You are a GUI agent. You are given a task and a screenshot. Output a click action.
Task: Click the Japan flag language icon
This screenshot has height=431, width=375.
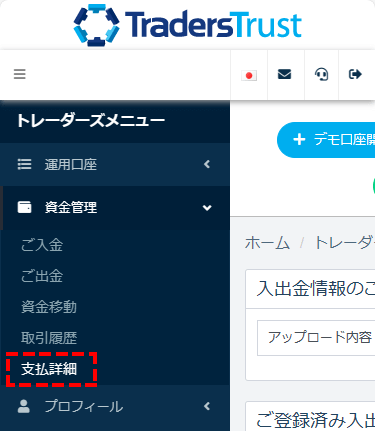click(x=249, y=75)
